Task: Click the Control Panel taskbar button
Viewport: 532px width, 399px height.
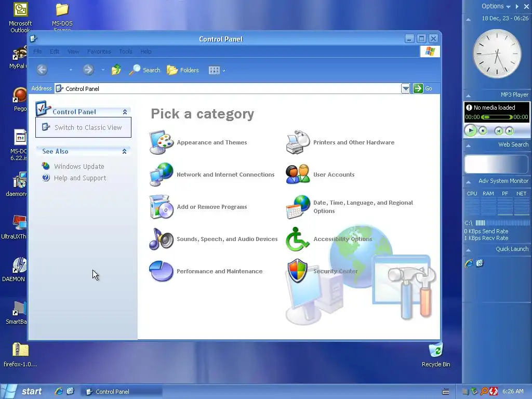Action: coord(122,392)
